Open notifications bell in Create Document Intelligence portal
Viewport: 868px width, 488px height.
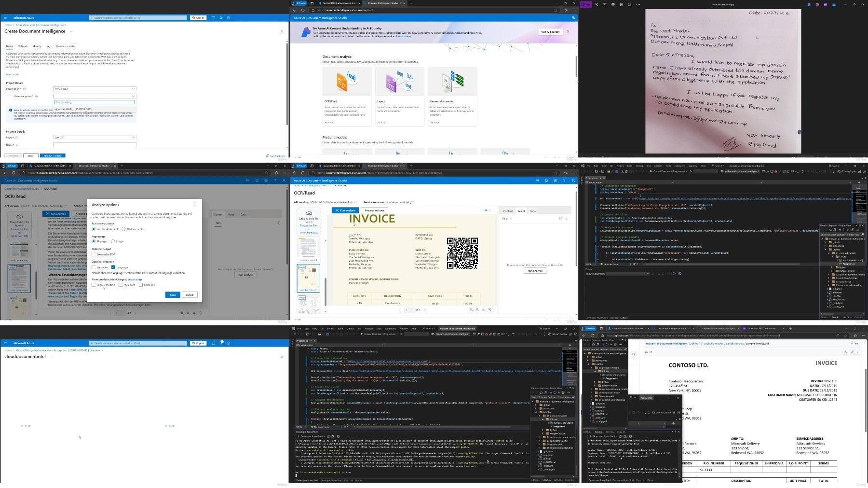click(221, 18)
